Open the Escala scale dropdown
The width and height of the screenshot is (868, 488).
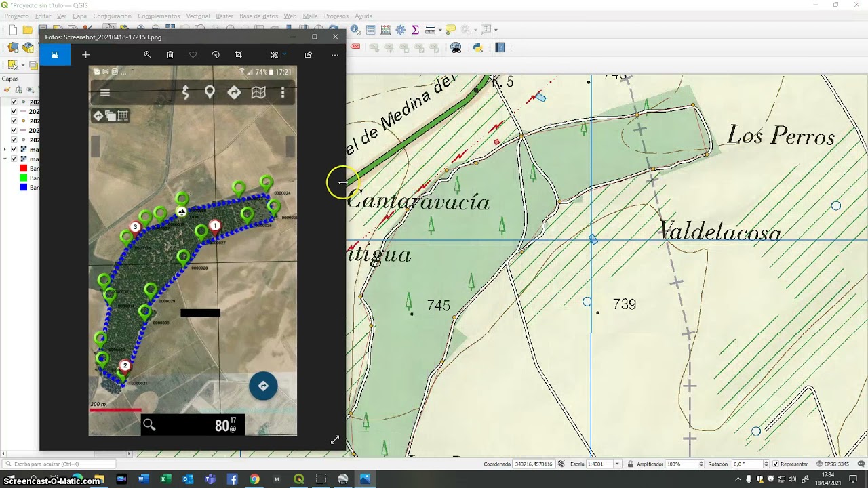point(617,464)
